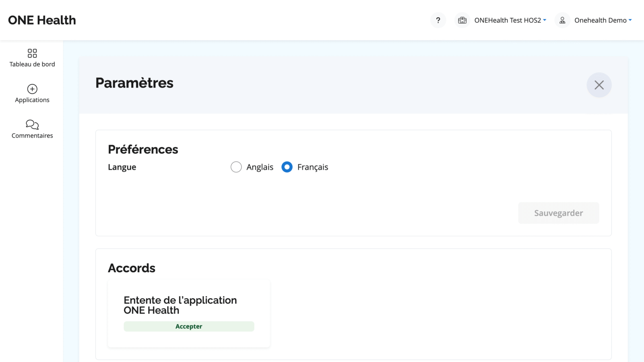Open Entente de l'application ONE Health card
644x362 pixels.
click(x=189, y=314)
